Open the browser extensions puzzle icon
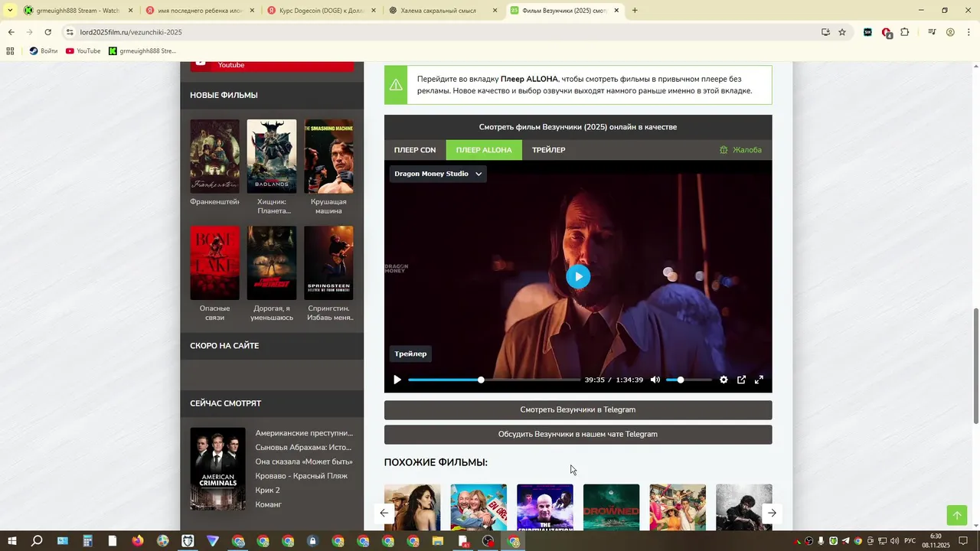980x551 pixels. coord(905,32)
